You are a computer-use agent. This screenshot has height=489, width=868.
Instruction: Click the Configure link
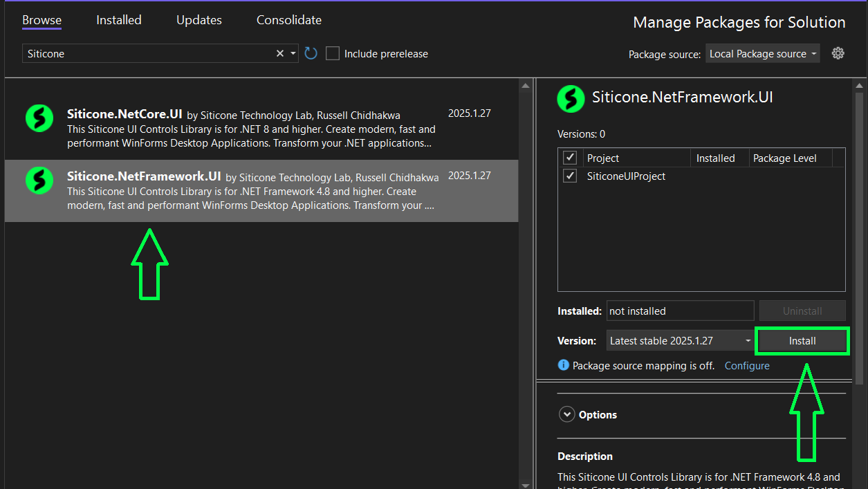[x=746, y=366]
